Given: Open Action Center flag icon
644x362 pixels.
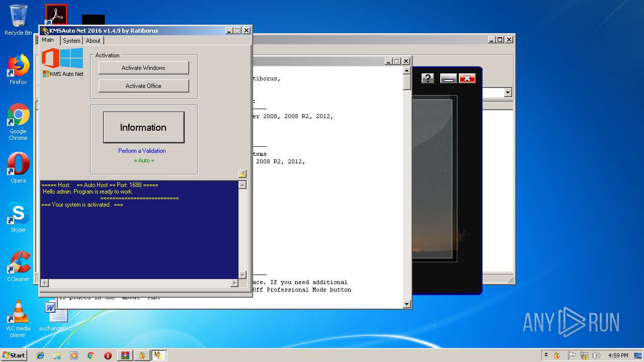Looking at the screenshot, I should click(572, 355).
